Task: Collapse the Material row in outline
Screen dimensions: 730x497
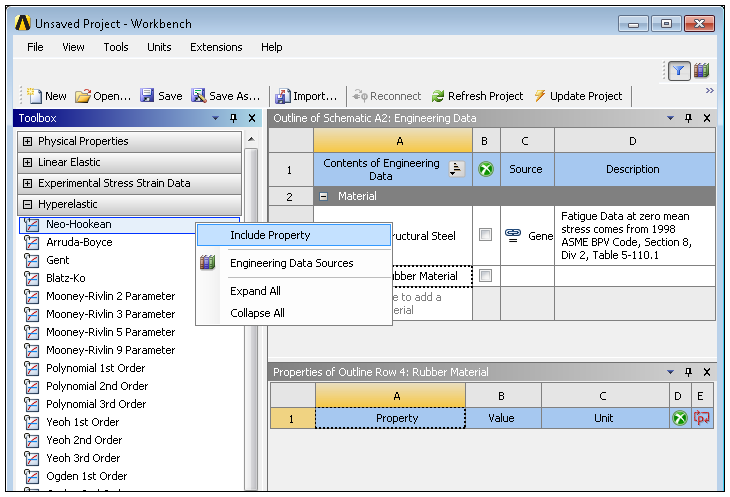Action: (x=323, y=196)
